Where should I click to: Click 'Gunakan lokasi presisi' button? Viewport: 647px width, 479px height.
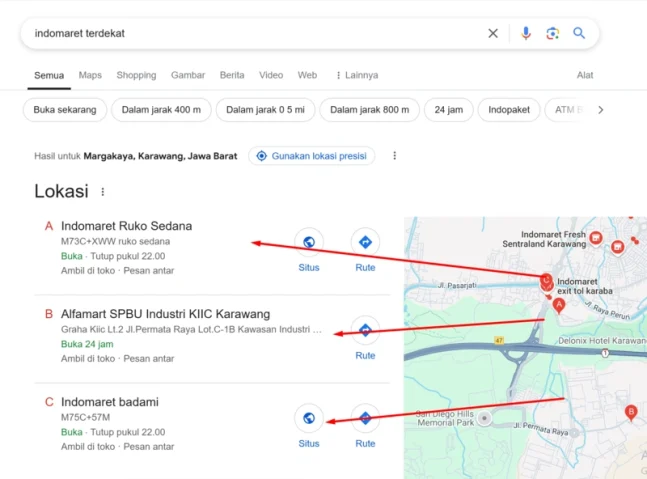312,156
